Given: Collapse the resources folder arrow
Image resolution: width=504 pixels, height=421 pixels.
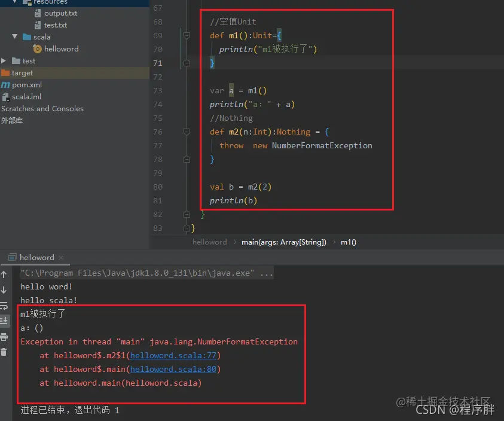Looking at the screenshot, I should click(15, 2).
